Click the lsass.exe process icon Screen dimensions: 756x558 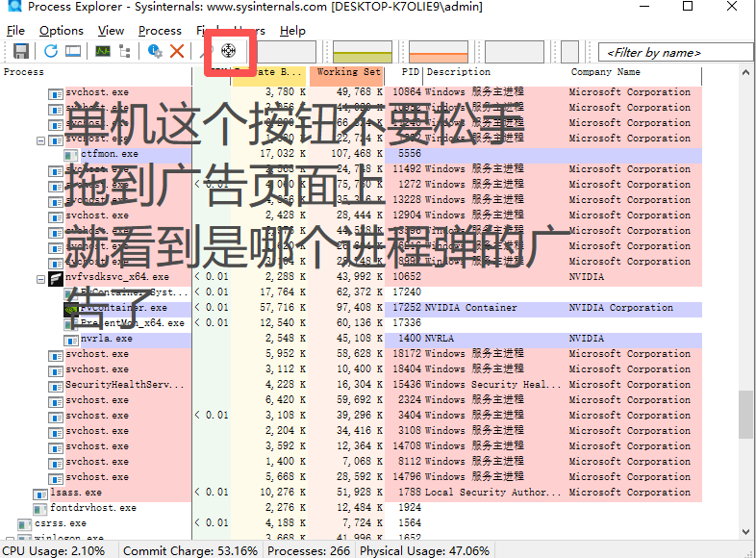point(40,495)
